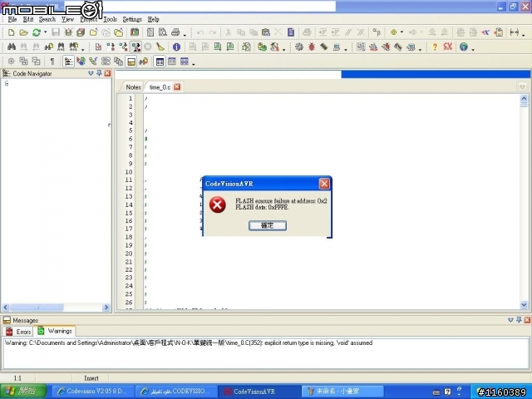The width and height of the screenshot is (532, 399).
Task: Click the 確定 button in error dialog
Action: click(x=268, y=225)
